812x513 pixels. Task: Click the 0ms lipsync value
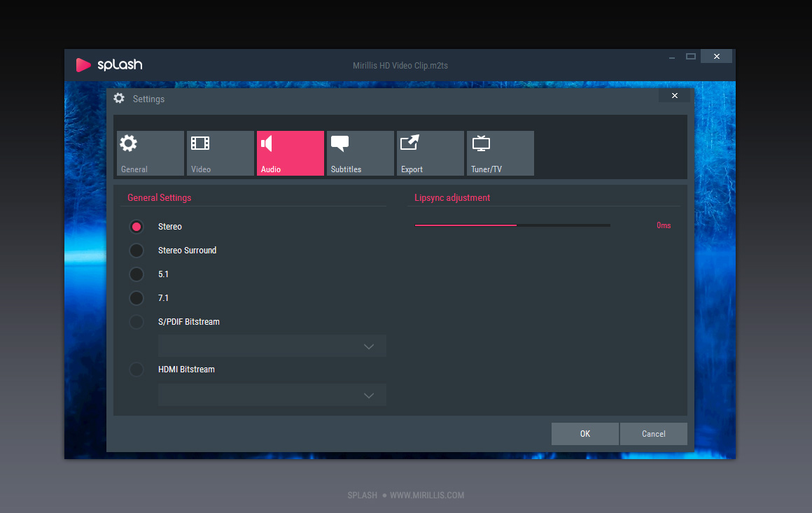(x=664, y=225)
